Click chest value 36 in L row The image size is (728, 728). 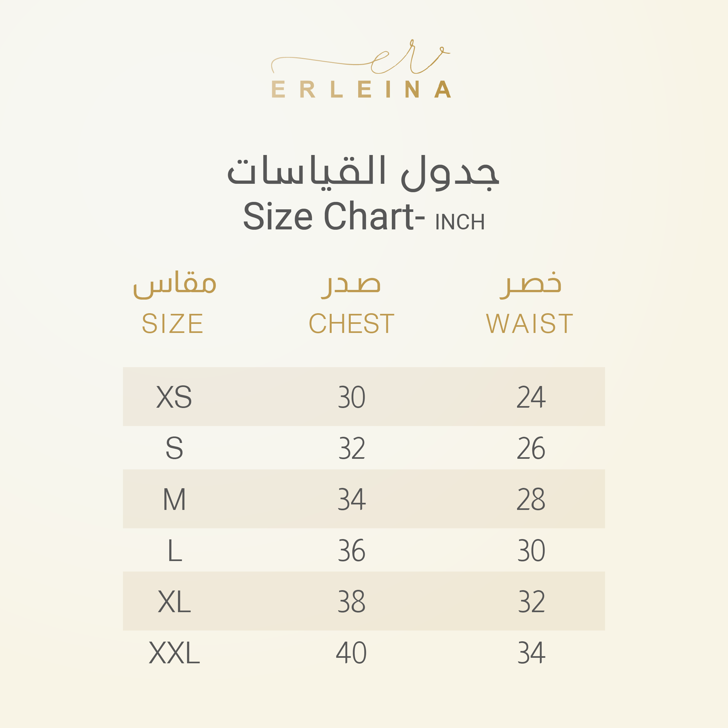(352, 550)
